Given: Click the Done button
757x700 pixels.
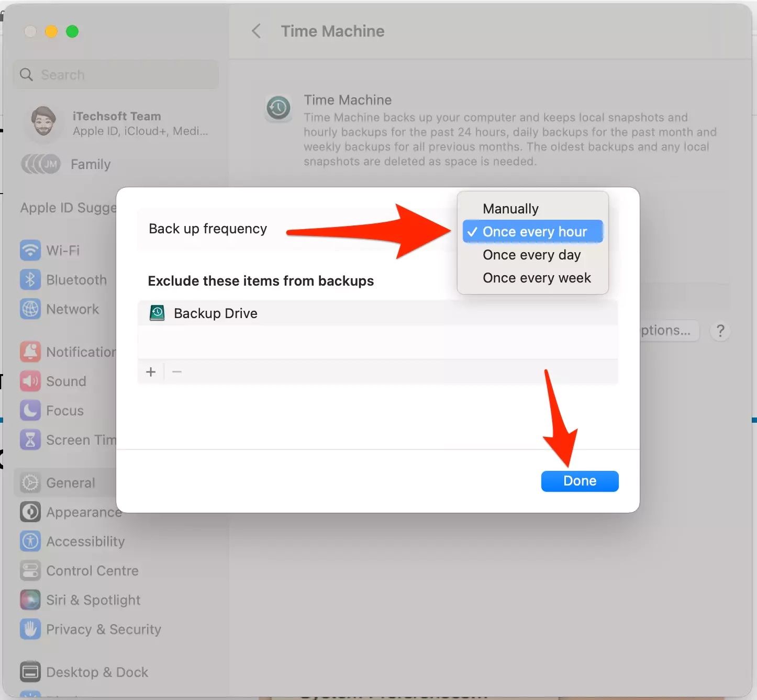Looking at the screenshot, I should [x=580, y=481].
